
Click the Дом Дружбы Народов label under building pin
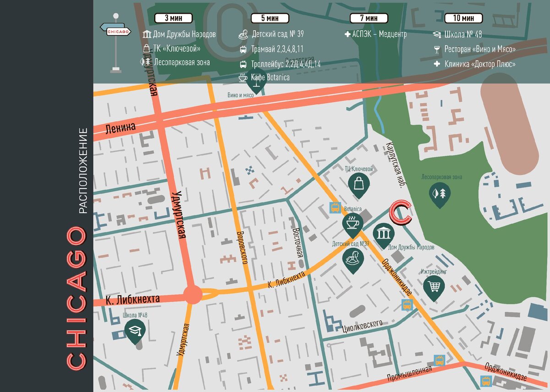click(411, 247)
